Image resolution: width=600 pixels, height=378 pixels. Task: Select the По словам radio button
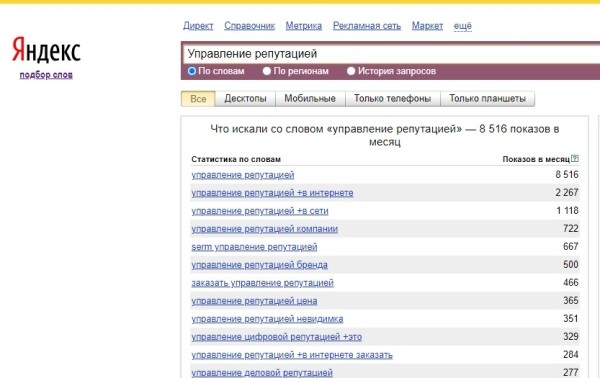[192, 71]
